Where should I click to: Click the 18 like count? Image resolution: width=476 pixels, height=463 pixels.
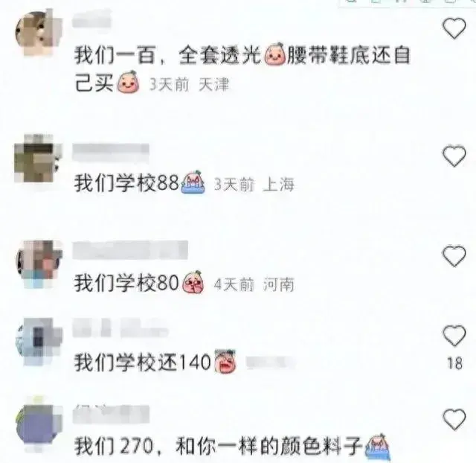(454, 363)
